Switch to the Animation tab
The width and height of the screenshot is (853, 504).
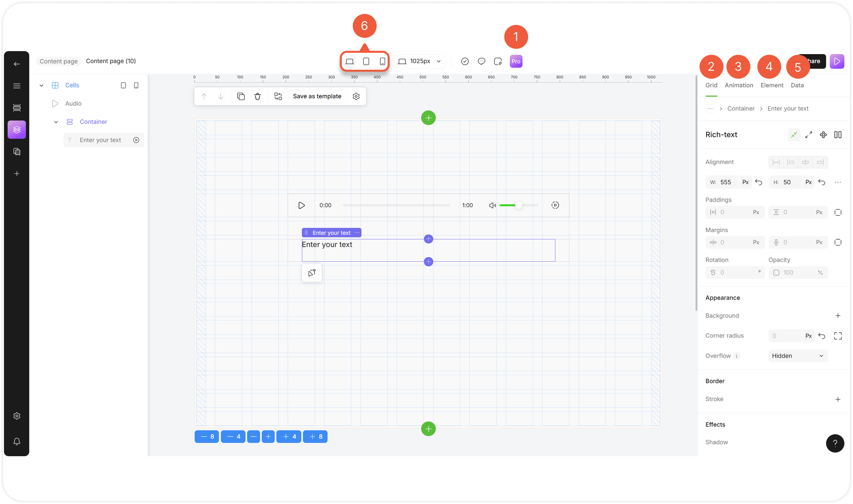point(738,85)
